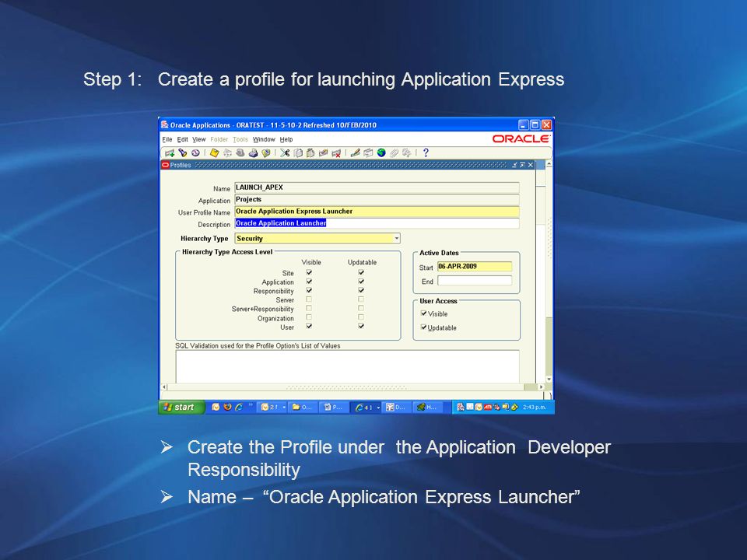Image resolution: width=747 pixels, height=560 pixels.
Task: Toggle Application Visible checkbox
Action: pyautogui.click(x=309, y=282)
